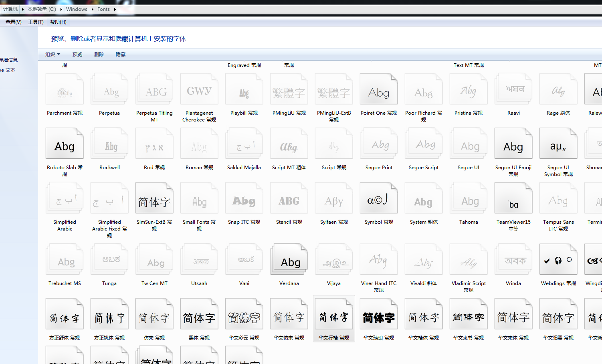Select the Verdana font icon

289,259
